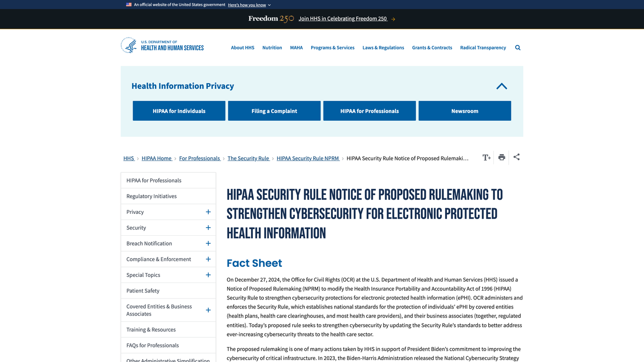Open the site search magnifier icon

pos(518,48)
